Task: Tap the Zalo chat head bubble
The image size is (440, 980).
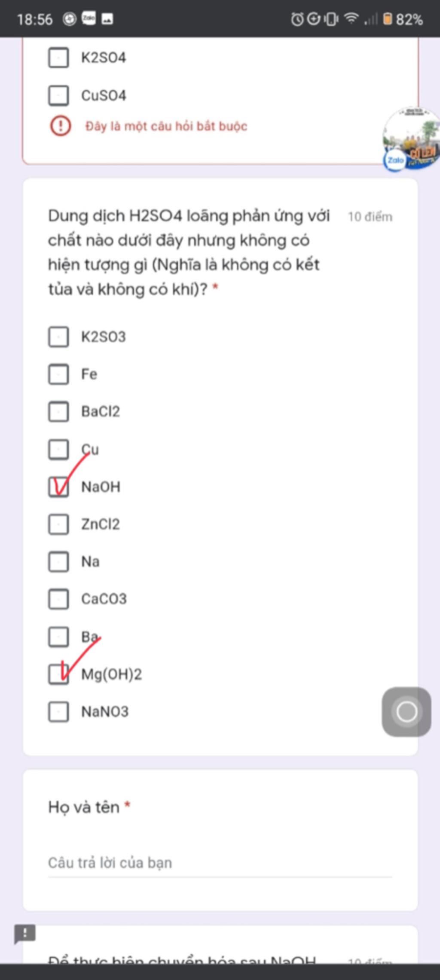Action: (x=411, y=139)
